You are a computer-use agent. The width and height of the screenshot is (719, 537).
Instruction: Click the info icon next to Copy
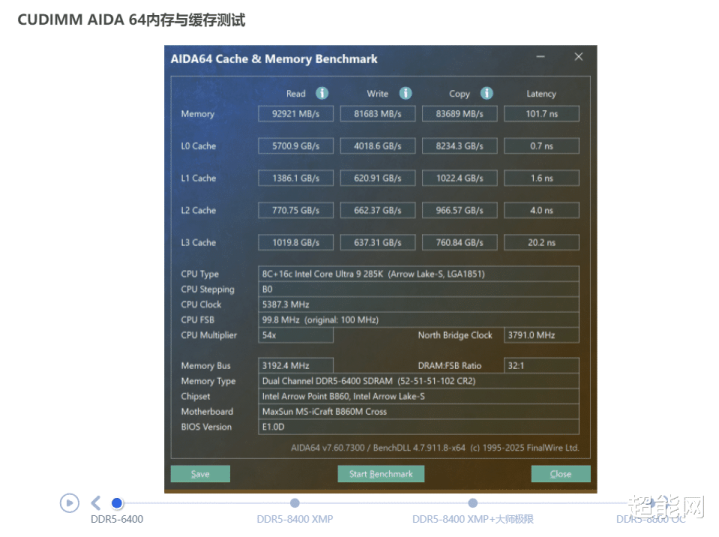486,93
